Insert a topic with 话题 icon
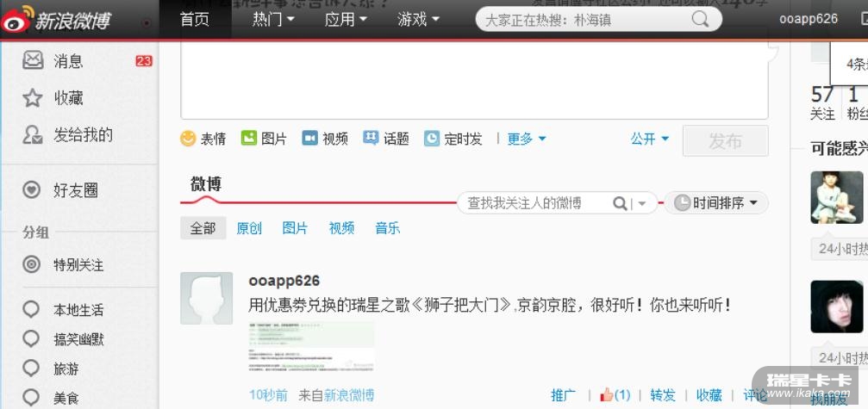The width and height of the screenshot is (868, 409). 371,138
